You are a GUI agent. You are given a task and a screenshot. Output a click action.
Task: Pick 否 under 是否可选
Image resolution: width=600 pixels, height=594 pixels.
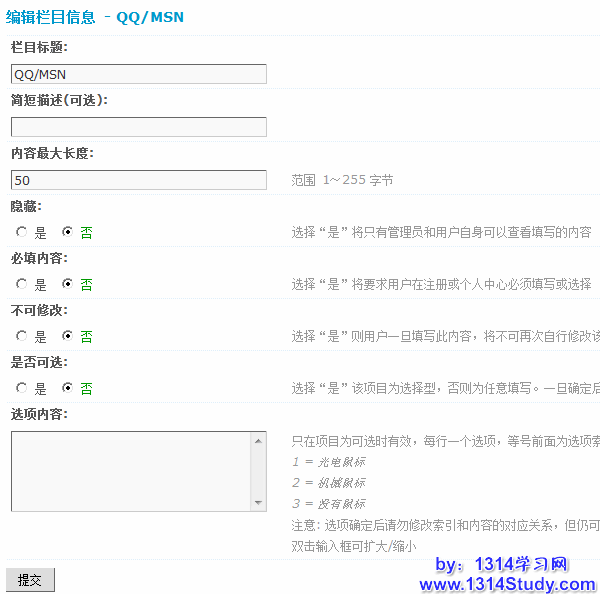(x=68, y=388)
